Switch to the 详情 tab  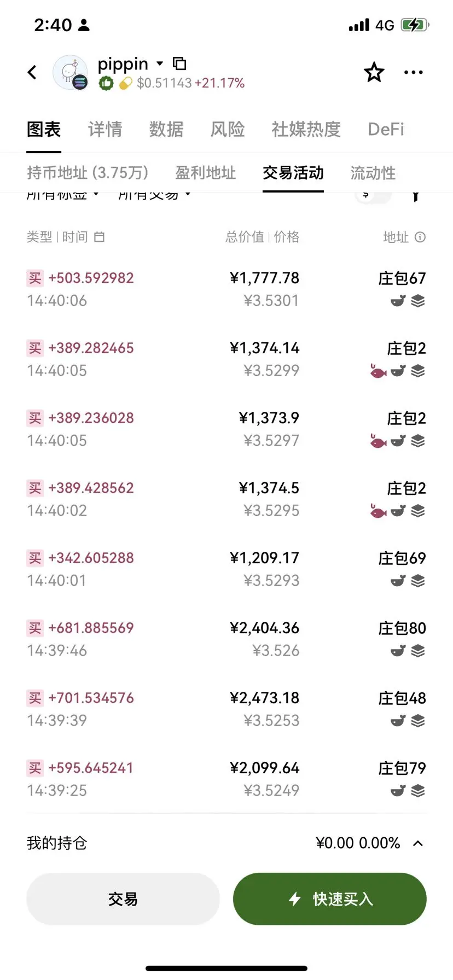105,130
